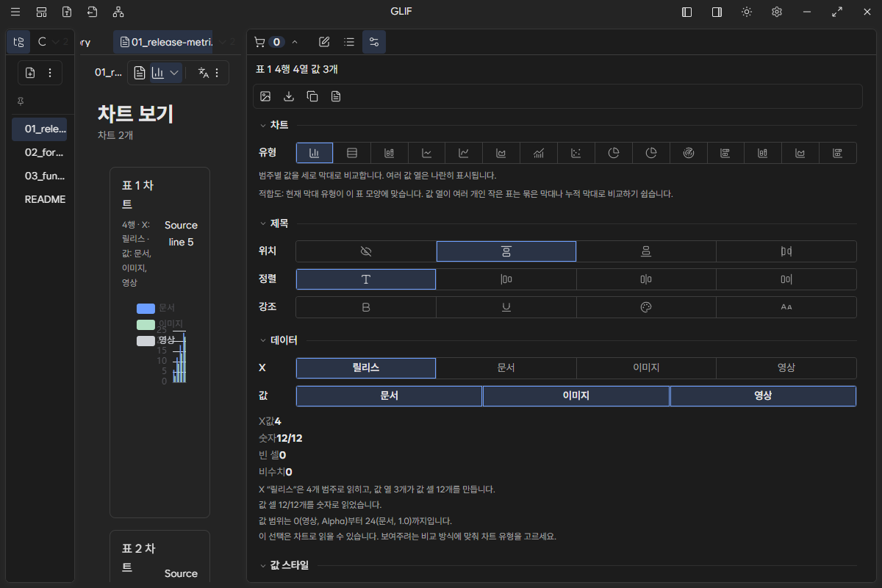Click the document icon in the chart toolbar

336,96
